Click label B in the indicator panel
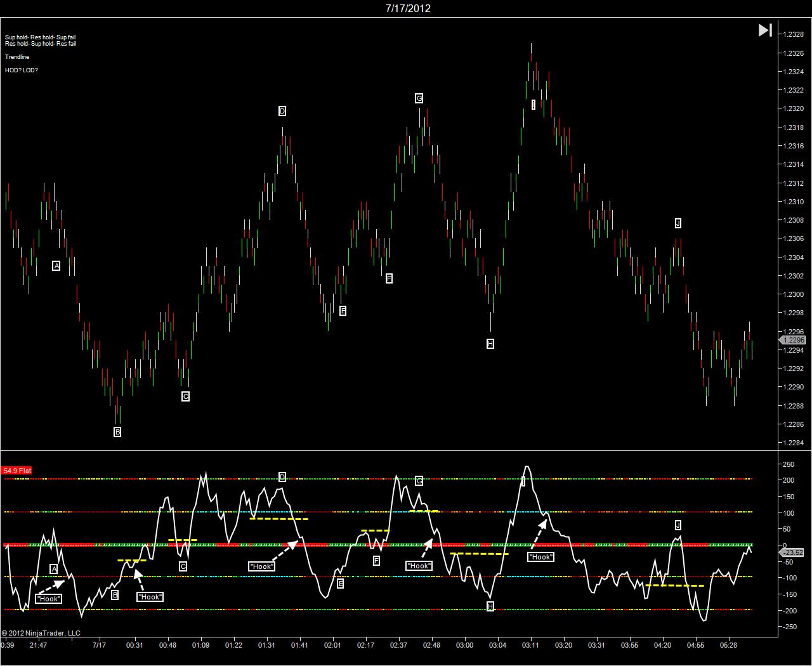 pyautogui.click(x=115, y=595)
